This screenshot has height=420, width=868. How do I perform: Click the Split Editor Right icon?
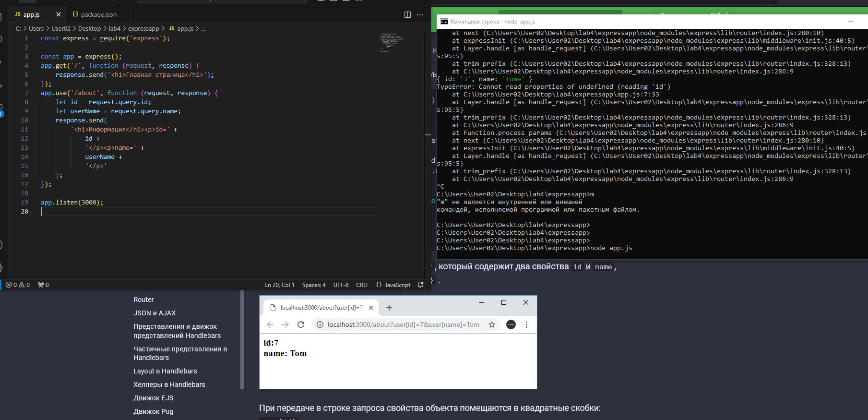click(x=407, y=14)
